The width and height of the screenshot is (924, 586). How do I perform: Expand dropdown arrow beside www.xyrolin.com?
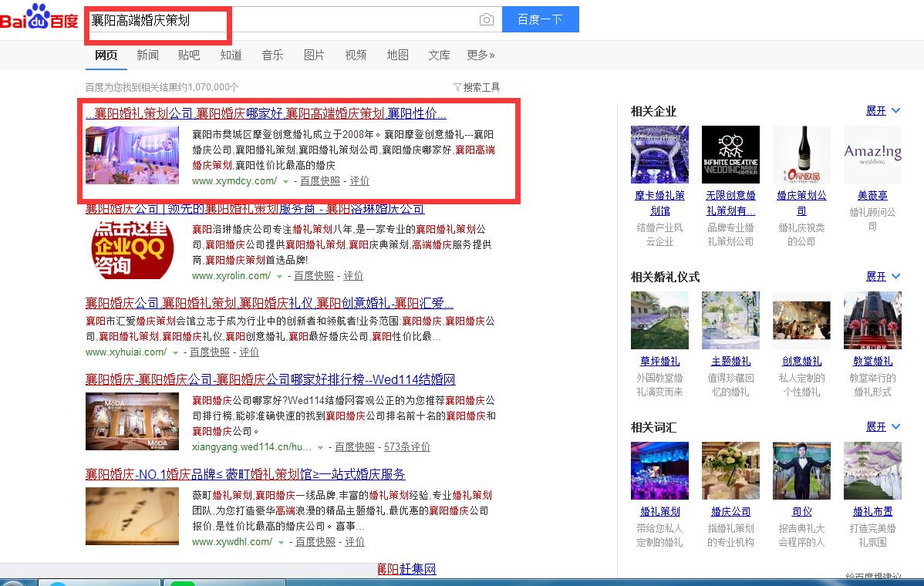pos(280,276)
